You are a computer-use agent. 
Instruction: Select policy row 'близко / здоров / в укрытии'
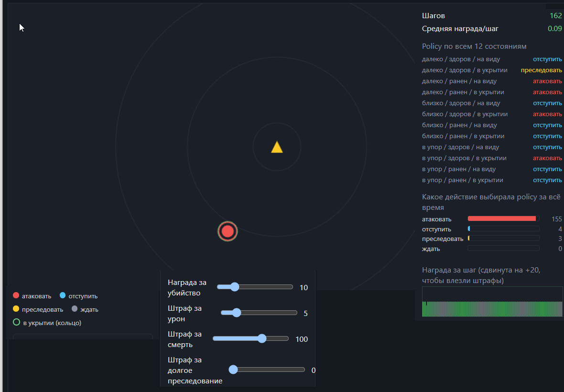click(492, 114)
